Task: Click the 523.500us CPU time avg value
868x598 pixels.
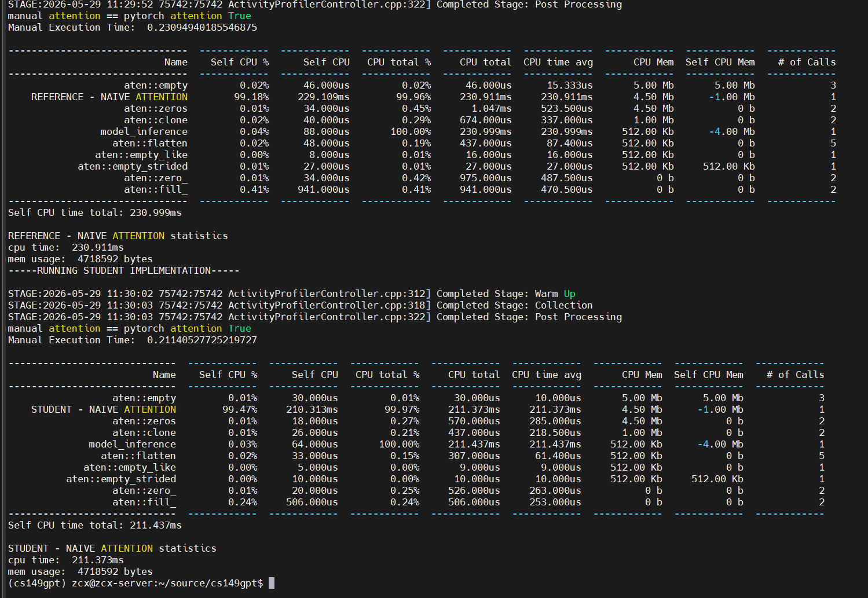Action: [567, 108]
